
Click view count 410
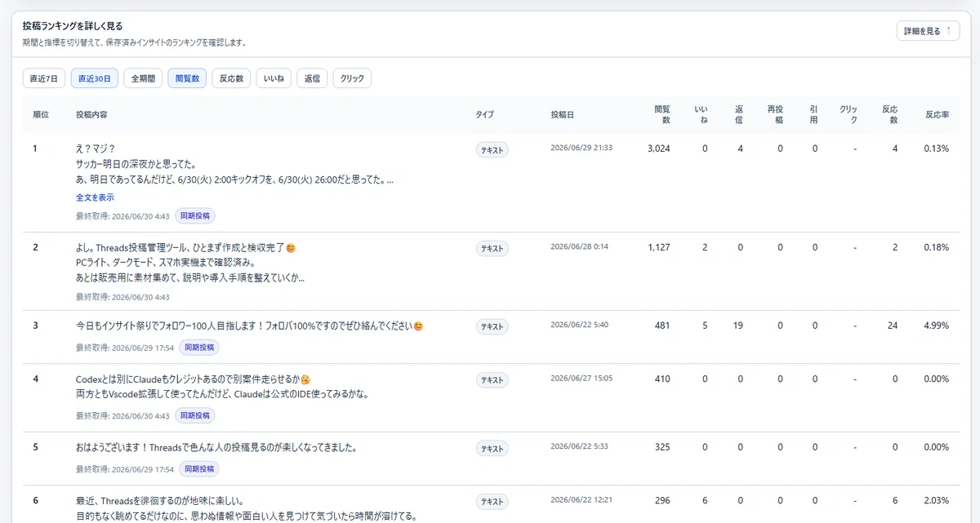[662, 379]
